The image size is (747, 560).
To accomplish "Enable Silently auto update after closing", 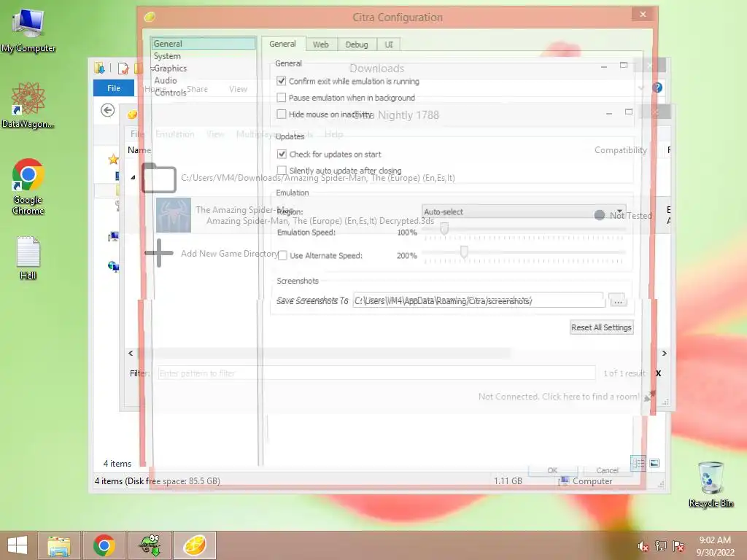I will coord(282,171).
